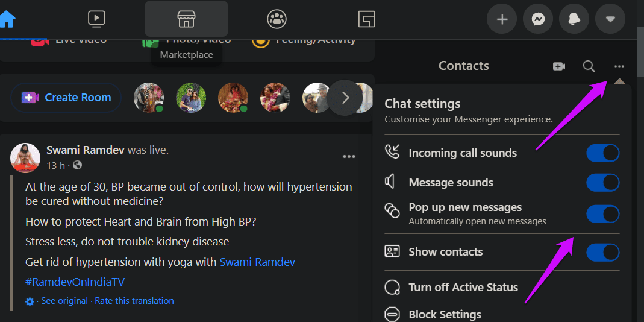Expand the Account dropdown arrow
Image resolution: width=644 pixels, height=322 pixels.
click(610, 19)
